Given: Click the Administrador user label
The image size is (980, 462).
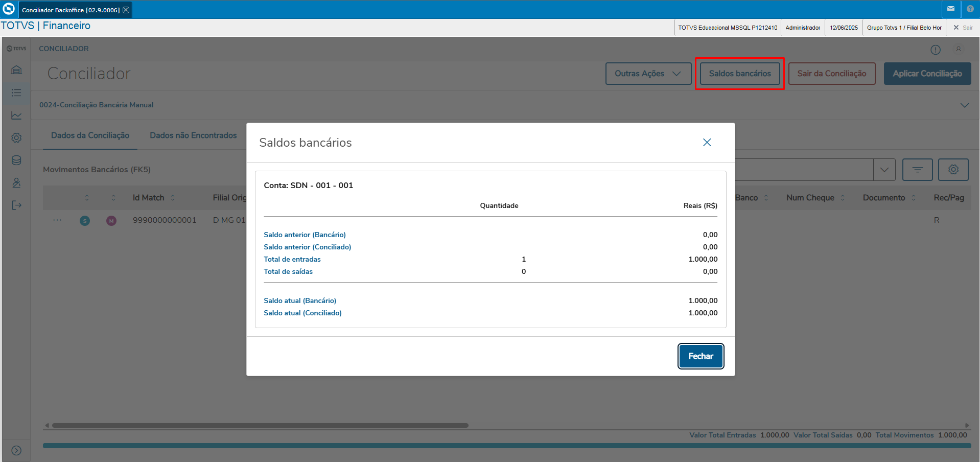Looking at the screenshot, I should pyautogui.click(x=803, y=28).
